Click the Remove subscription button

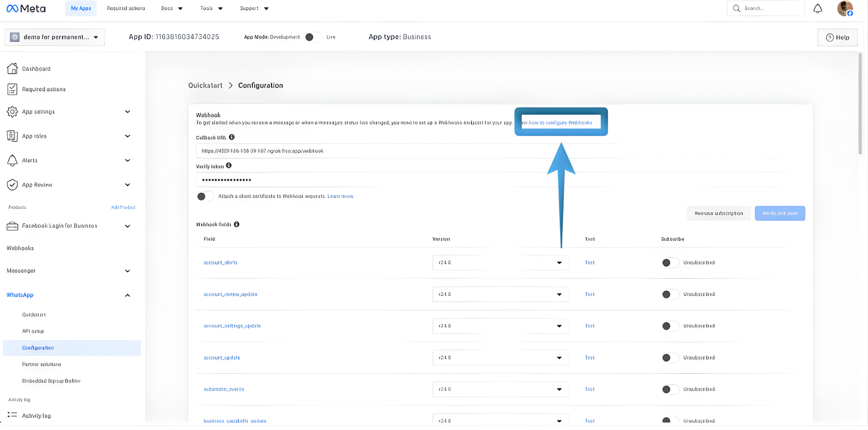(x=719, y=213)
